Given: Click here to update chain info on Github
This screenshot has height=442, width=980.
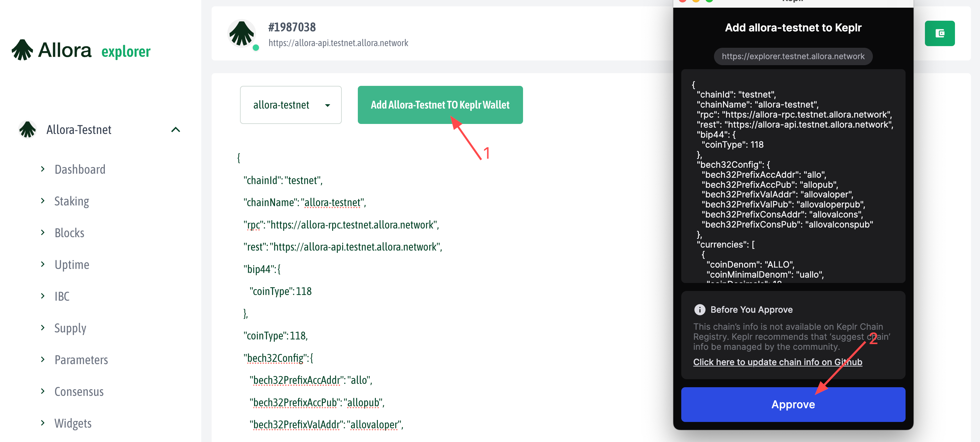Looking at the screenshot, I should coord(777,362).
